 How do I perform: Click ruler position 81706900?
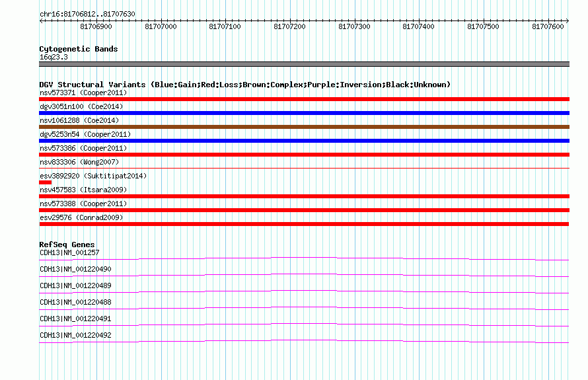pos(96,26)
